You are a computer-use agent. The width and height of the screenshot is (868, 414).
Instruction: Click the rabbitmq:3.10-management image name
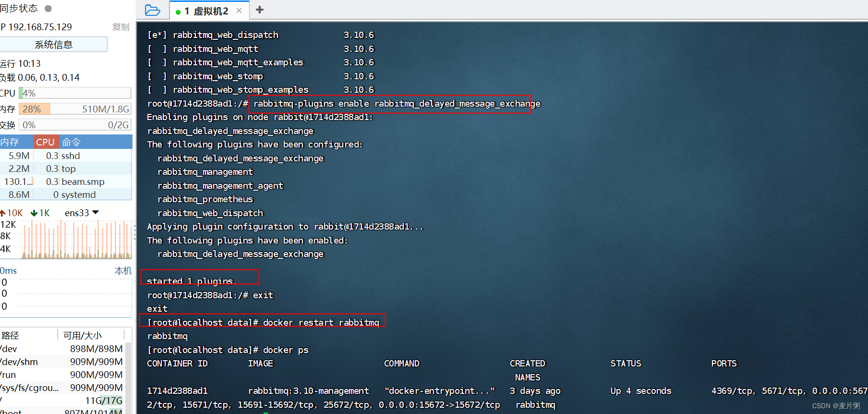point(308,391)
